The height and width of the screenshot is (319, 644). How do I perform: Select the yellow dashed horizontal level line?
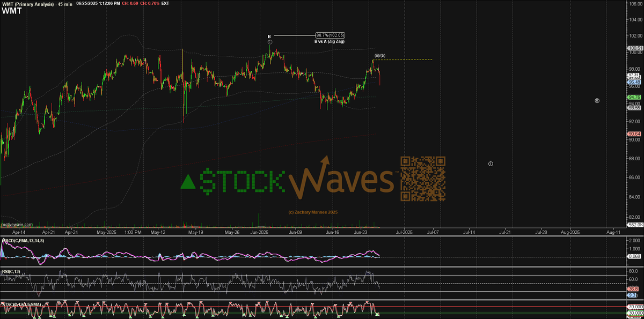pyautogui.click(x=403, y=60)
